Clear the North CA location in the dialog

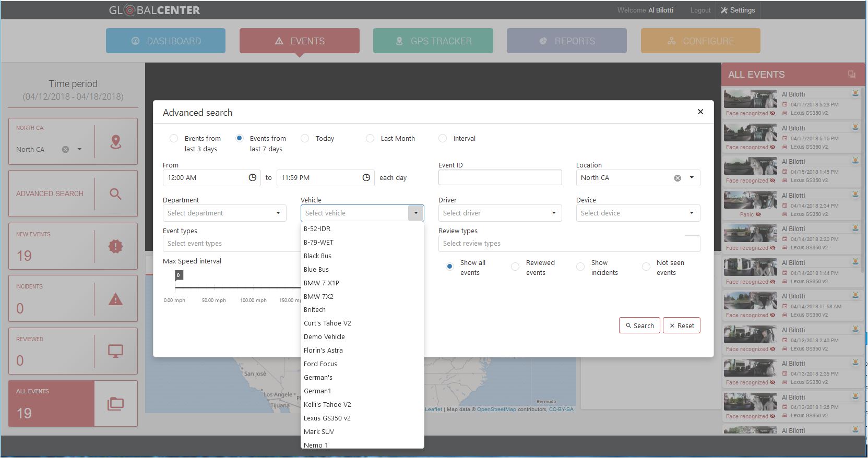tap(677, 178)
